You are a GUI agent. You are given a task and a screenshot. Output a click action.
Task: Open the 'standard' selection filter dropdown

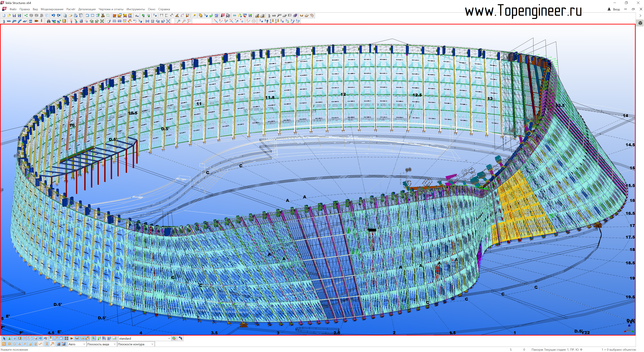click(169, 339)
